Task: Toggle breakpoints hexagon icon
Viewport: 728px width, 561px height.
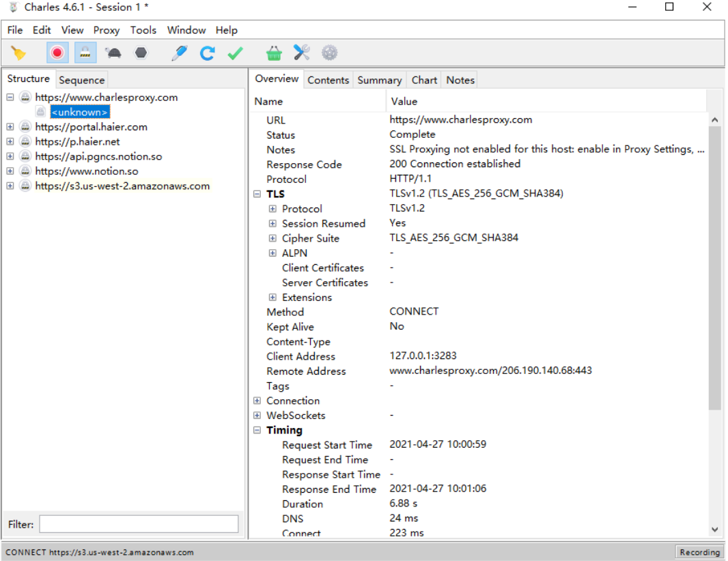Action: point(141,53)
